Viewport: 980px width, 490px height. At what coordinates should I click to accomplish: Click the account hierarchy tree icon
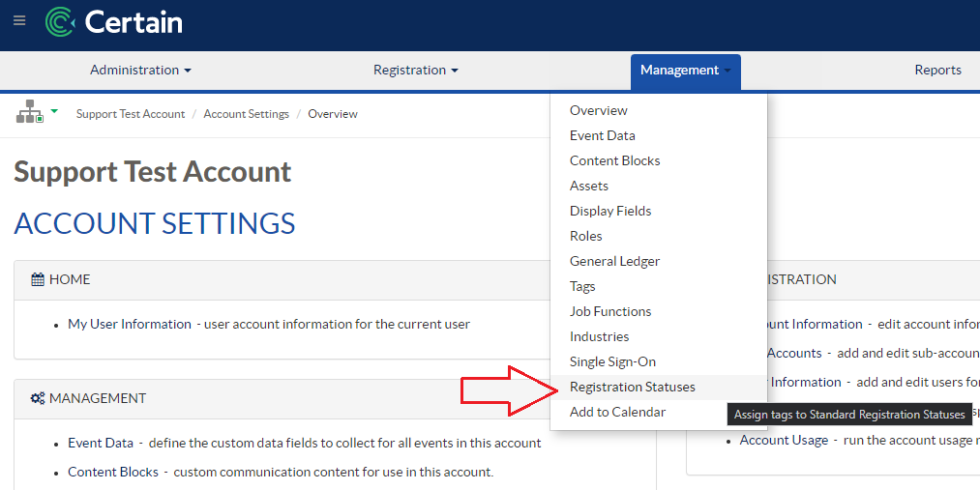(x=29, y=111)
